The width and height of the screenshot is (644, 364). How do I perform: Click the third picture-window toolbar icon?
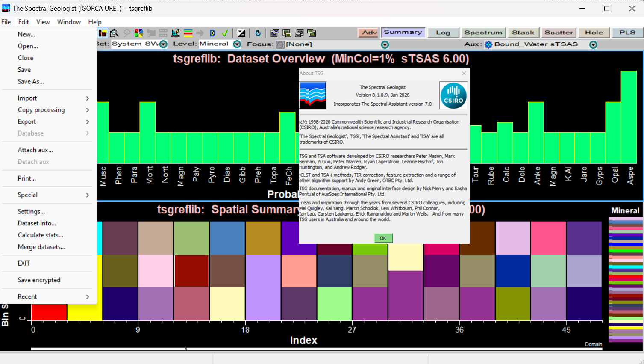click(299, 33)
